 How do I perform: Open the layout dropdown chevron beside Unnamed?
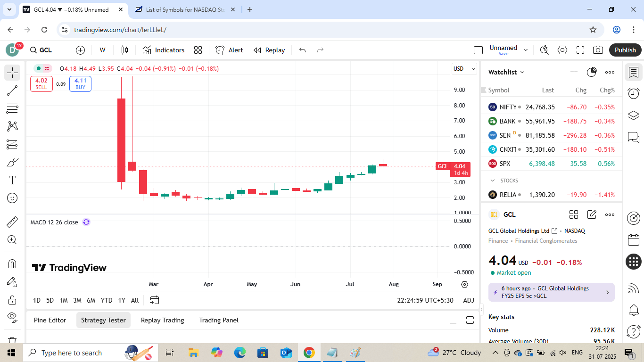tap(526, 50)
